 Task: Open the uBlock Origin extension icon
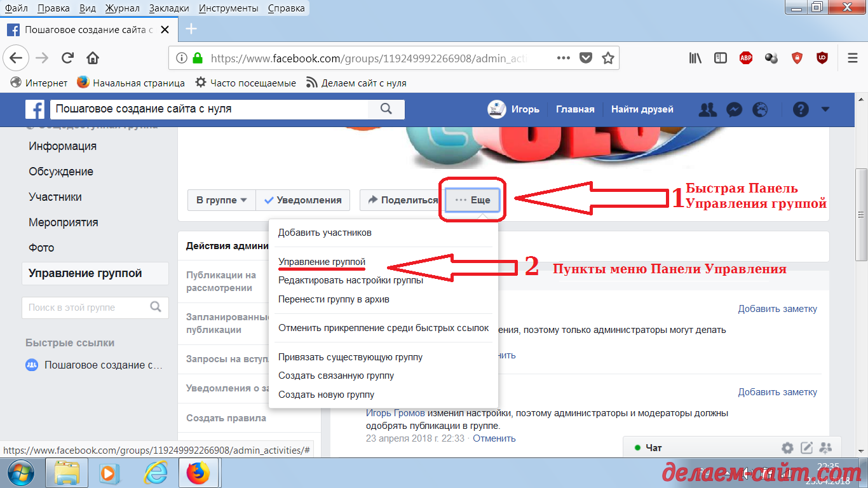click(x=822, y=57)
